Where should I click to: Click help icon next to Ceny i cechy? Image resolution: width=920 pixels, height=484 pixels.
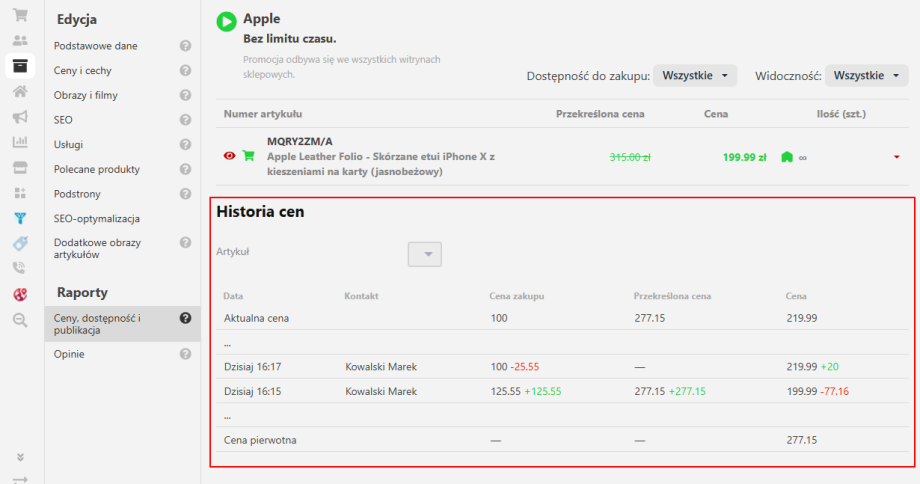(x=185, y=70)
